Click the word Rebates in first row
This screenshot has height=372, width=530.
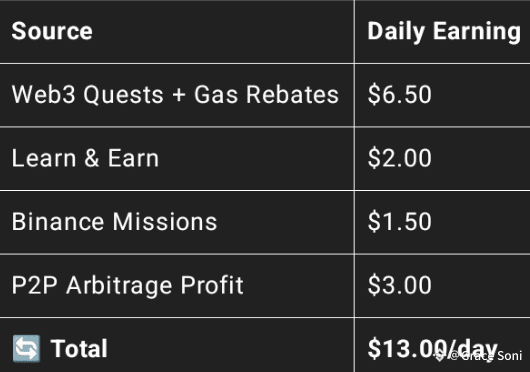click(292, 94)
